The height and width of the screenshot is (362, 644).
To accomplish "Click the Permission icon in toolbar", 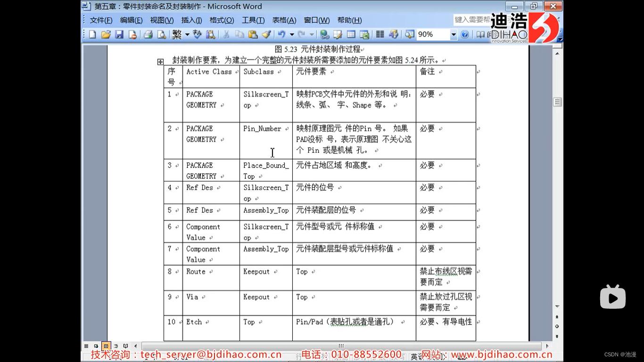I will pyautogui.click(x=132, y=34).
